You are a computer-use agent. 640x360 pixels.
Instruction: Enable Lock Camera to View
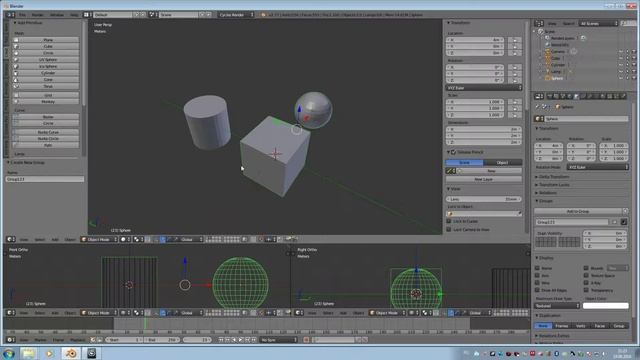449,230
